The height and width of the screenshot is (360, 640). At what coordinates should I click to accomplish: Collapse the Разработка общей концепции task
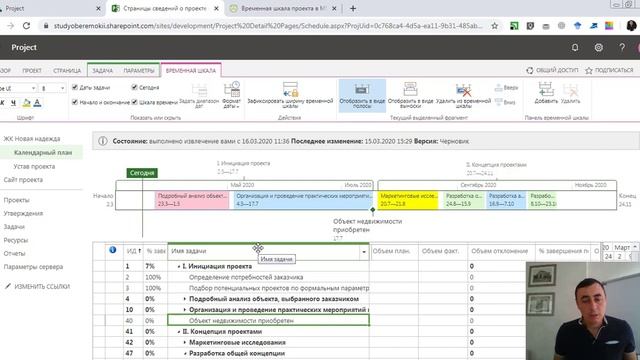184,353
